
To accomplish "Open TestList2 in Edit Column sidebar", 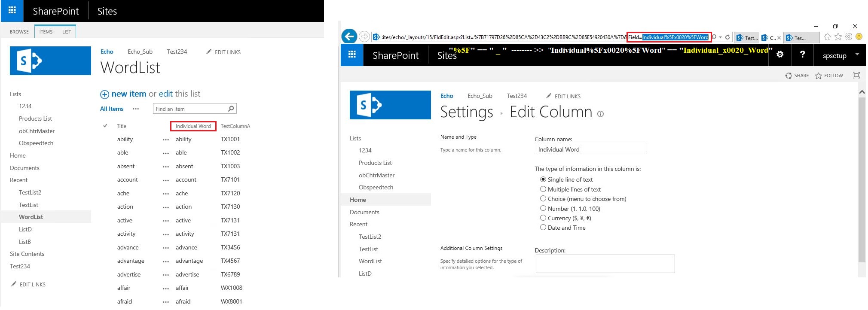I will [x=370, y=237].
